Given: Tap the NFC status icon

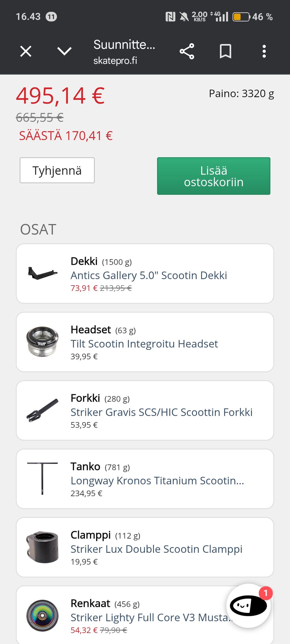Looking at the screenshot, I should coord(170,17).
